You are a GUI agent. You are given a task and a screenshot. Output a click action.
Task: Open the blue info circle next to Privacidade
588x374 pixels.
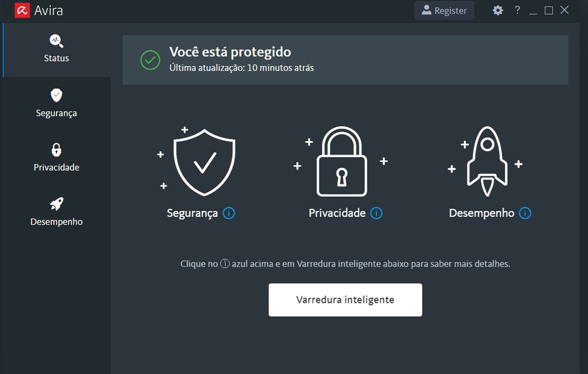point(376,214)
